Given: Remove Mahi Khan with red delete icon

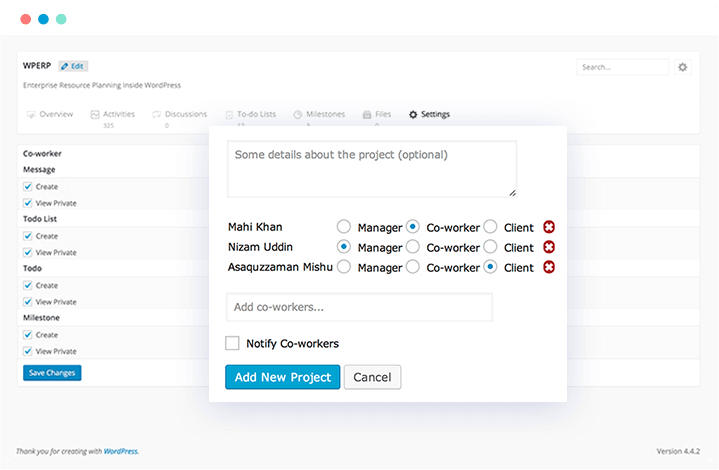Looking at the screenshot, I should [549, 227].
